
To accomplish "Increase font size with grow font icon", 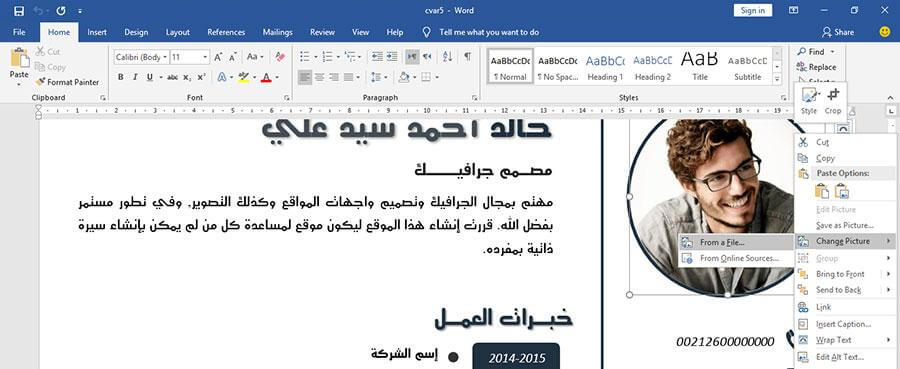I will click(x=218, y=57).
